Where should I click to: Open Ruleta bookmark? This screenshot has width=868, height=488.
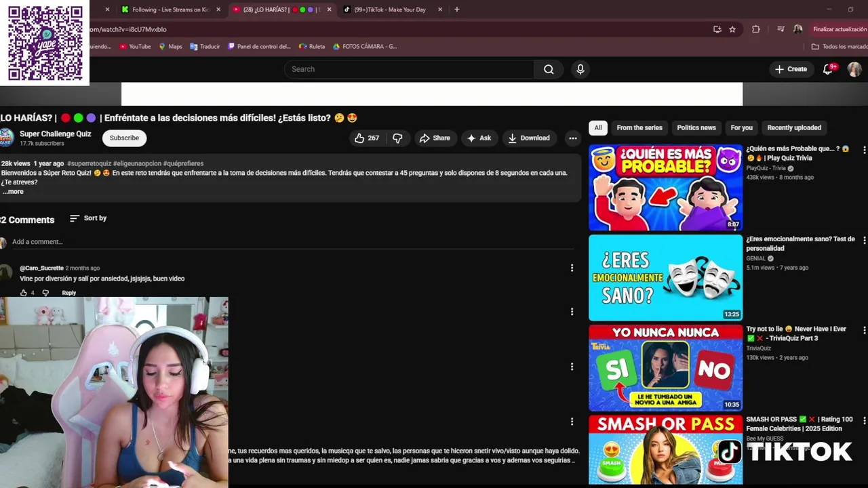pyautogui.click(x=312, y=47)
